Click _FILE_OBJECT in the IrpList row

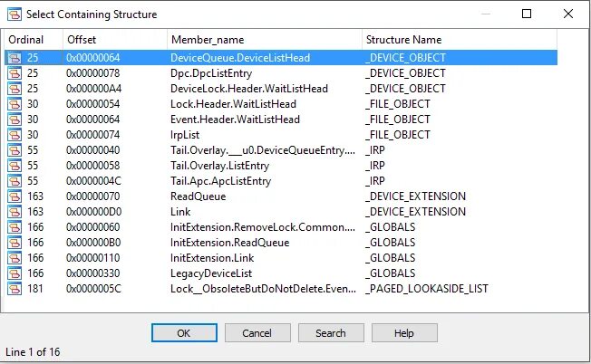point(398,135)
